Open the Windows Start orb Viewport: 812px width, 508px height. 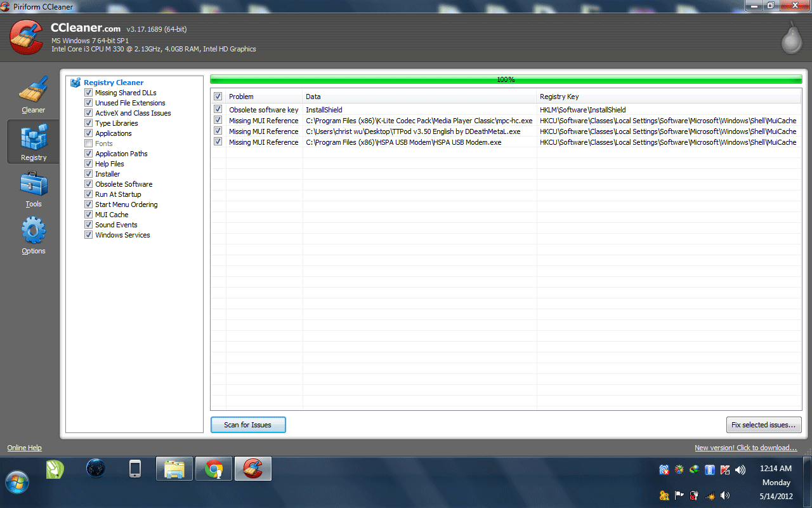tap(17, 482)
